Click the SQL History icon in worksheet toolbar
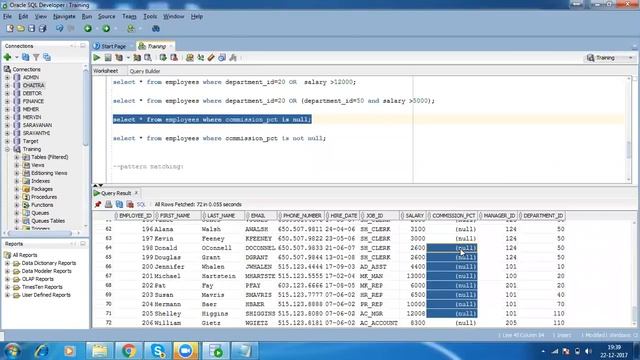Screen dimensions: 640x360 [222, 58]
